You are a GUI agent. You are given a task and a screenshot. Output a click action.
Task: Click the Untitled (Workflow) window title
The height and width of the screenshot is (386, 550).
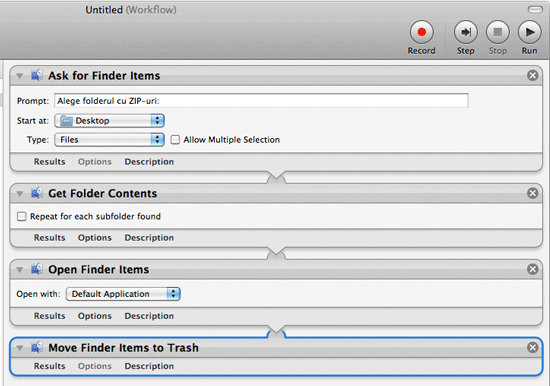pos(131,10)
